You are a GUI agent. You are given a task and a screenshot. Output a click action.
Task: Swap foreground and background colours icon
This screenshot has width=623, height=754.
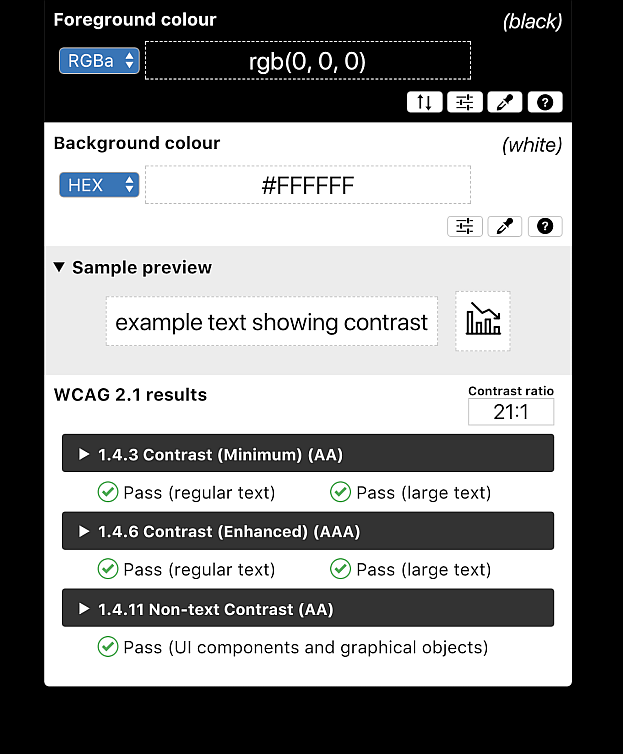[x=424, y=102]
